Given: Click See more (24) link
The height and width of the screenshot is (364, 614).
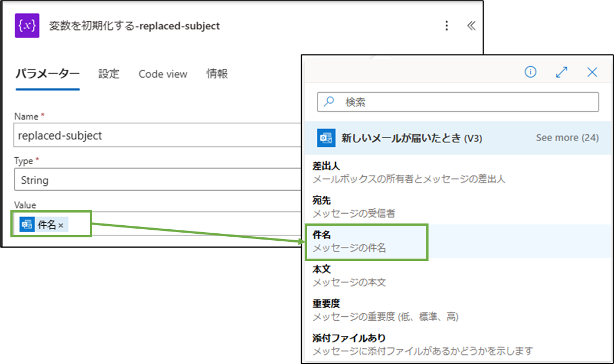Looking at the screenshot, I should 567,138.
